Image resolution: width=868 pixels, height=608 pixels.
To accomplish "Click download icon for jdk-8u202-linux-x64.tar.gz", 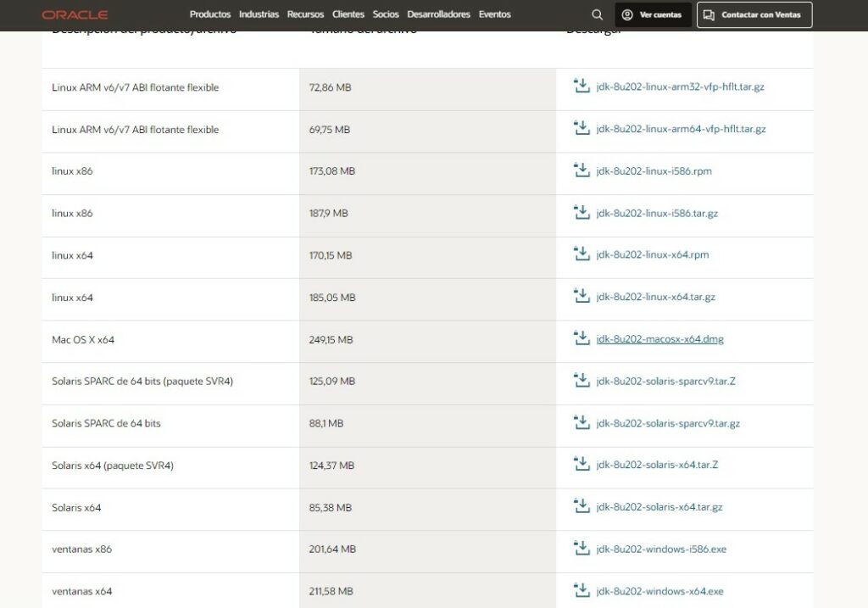I will click(581, 296).
